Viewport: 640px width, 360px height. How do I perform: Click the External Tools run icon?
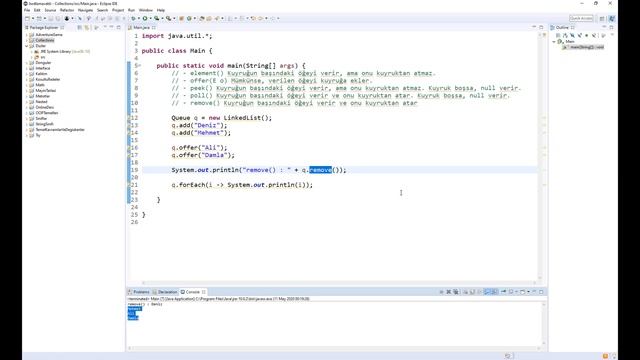coord(168,18)
